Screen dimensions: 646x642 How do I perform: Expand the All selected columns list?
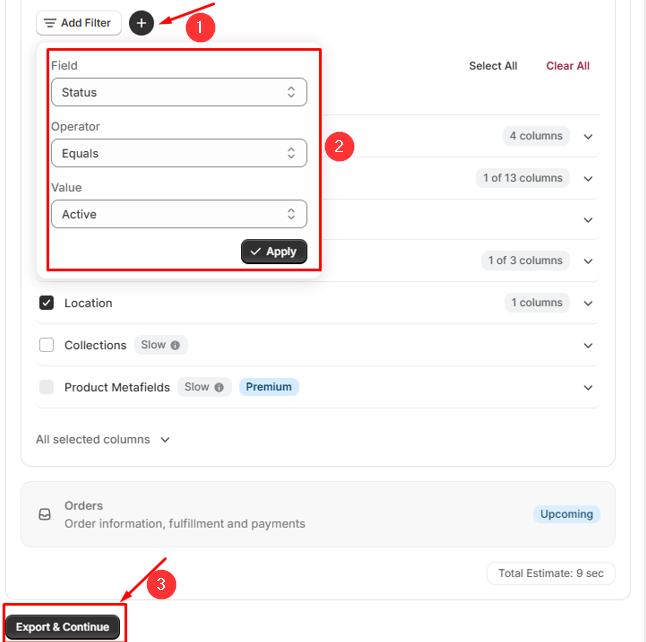coord(103,440)
